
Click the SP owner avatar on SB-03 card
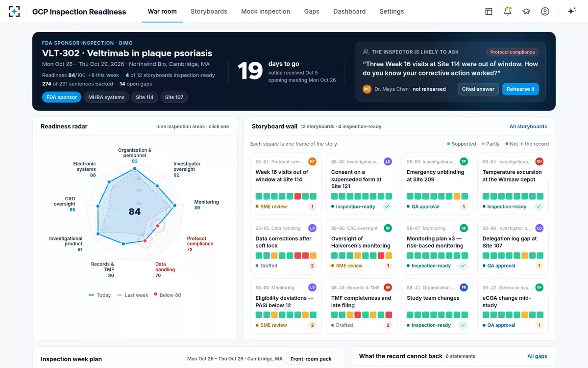click(x=464, y=161)
